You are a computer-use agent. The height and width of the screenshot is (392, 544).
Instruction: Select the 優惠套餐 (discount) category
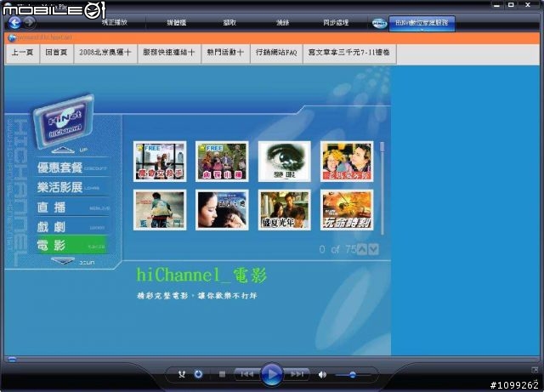[71, 168]
